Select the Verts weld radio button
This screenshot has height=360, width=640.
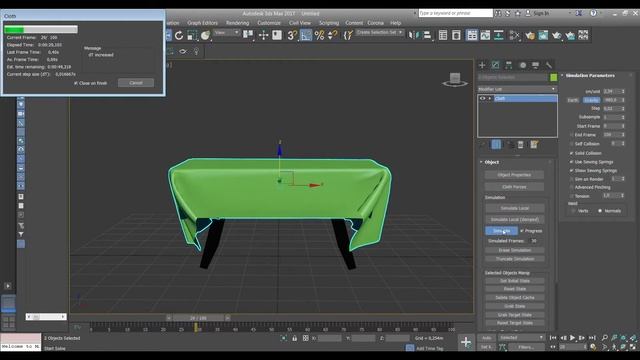[x=573, y=211]
